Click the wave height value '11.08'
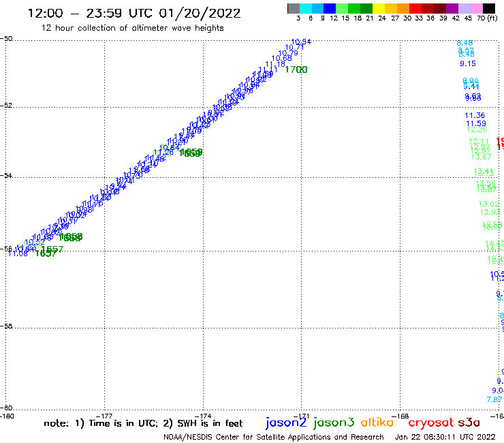504x443 pixels. click(18, 254)
